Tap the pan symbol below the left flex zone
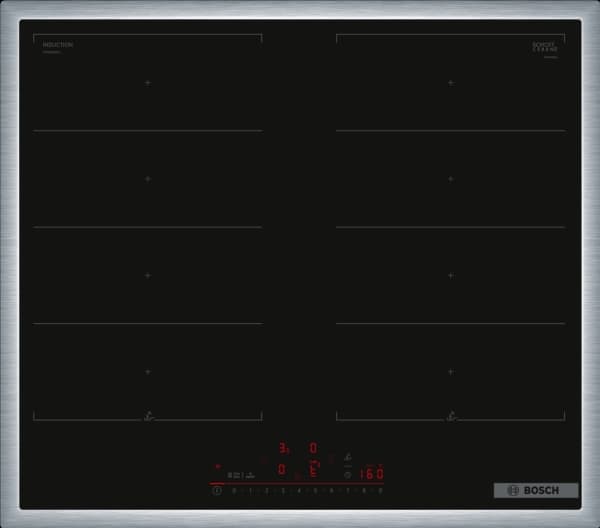Viewport: 600px width, 528px height. 149,416
